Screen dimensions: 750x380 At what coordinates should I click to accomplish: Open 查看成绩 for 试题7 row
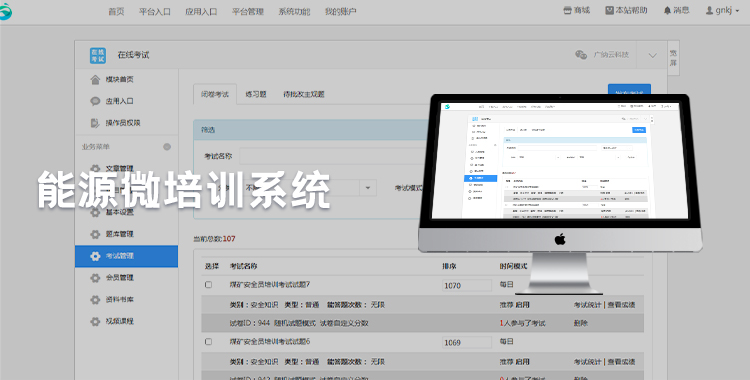[621, 305]
